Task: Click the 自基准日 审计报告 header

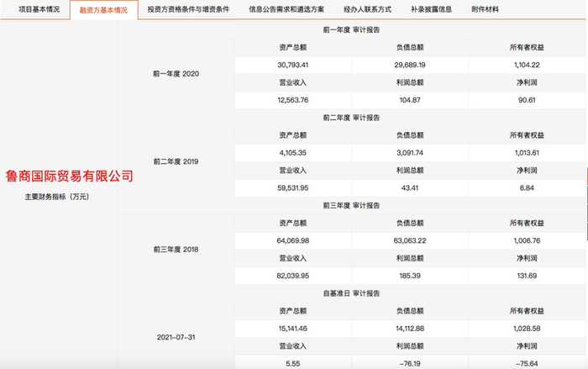Action: [351, 293]
